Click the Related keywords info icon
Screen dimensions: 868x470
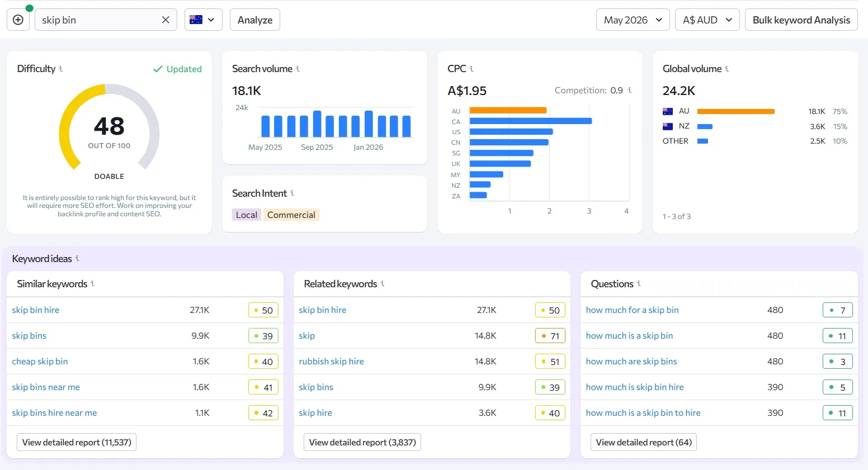[383, 283]
